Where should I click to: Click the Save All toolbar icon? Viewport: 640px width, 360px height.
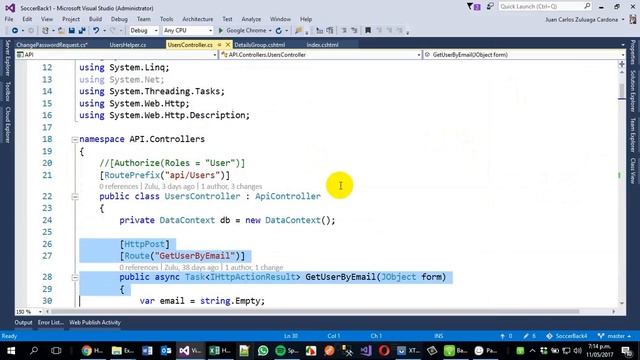82,31
